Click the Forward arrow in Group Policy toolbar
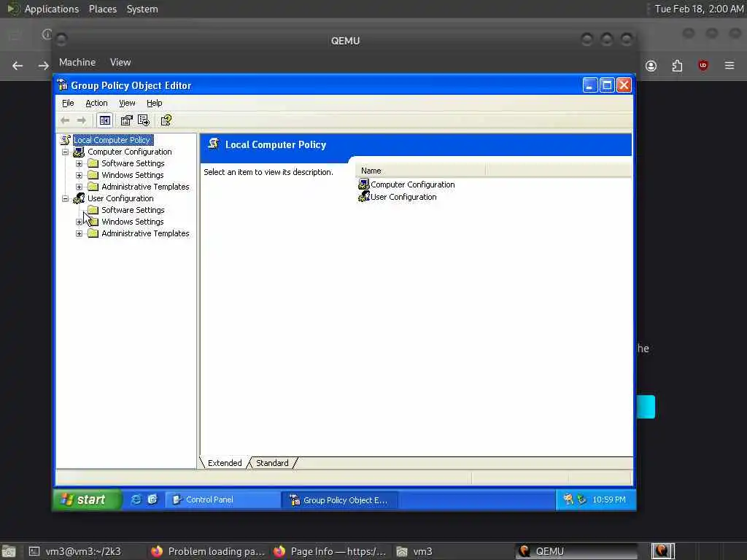Viewport: 747px width, 560px height. click(x=82, y=120)
